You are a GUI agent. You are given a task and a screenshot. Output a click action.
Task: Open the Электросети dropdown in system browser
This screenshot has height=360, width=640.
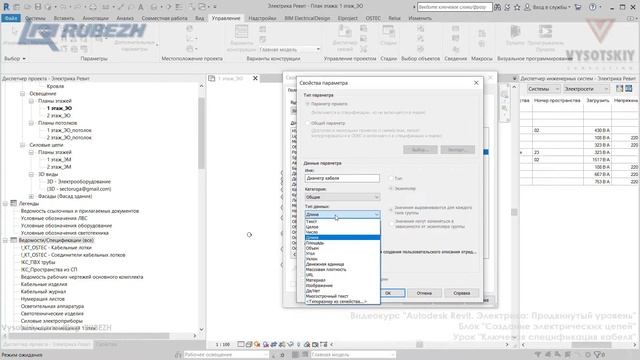(x=586, y=89)
